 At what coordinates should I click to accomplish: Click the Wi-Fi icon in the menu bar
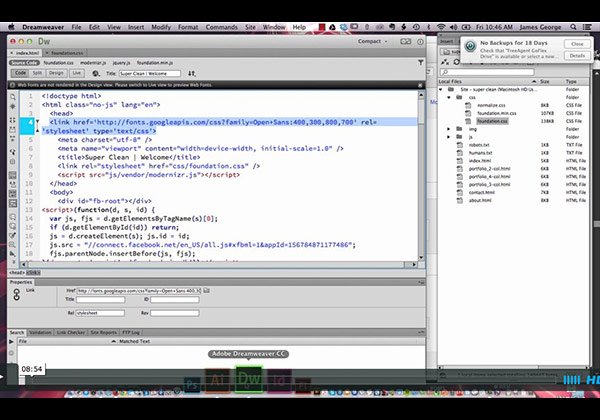(441, 27)
